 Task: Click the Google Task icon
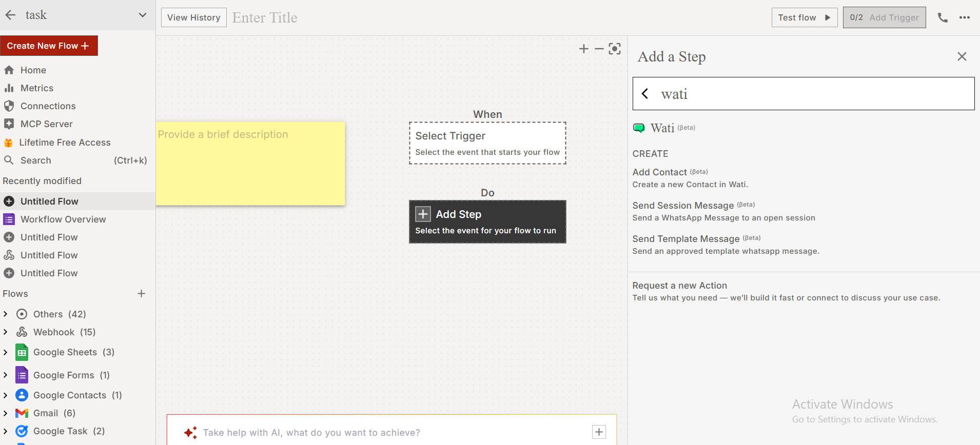click(22, 431)
